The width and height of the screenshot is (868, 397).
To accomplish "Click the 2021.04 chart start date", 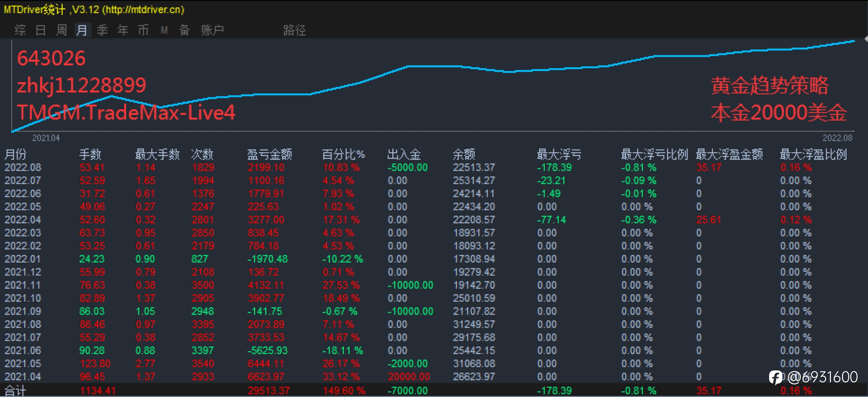I will coord(46,138).
